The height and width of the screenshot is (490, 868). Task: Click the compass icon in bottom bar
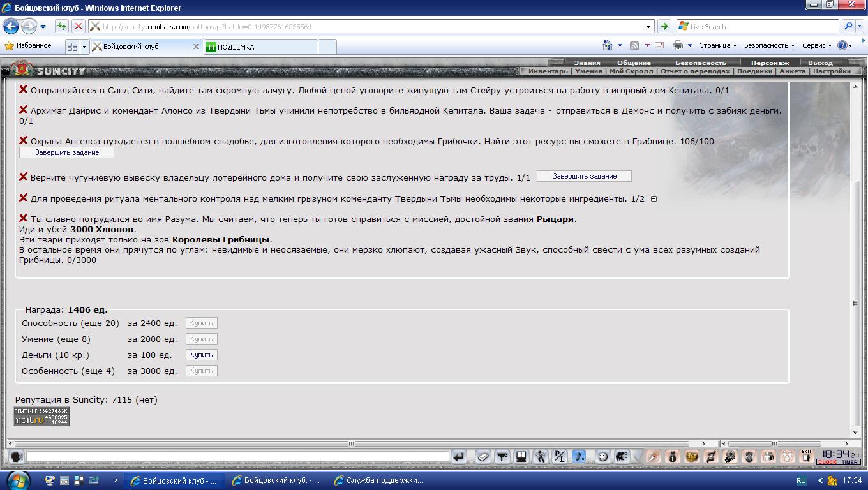click(653, 456)
